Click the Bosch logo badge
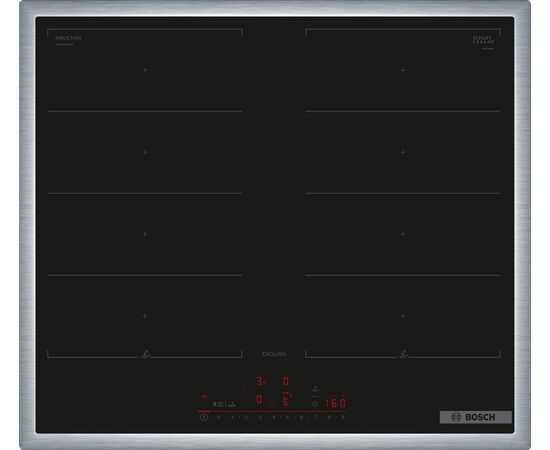The width and height of the screenshot is (550, 450). coord(476,417)
